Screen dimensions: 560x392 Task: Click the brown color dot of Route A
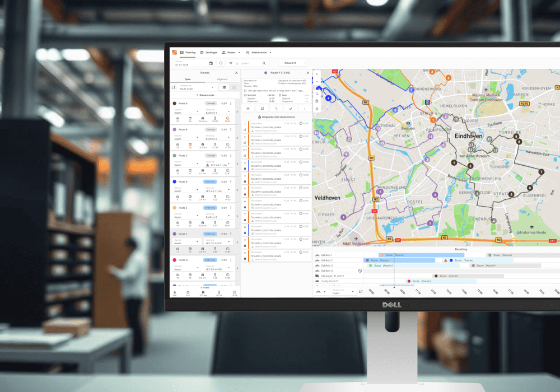(175, 103)
